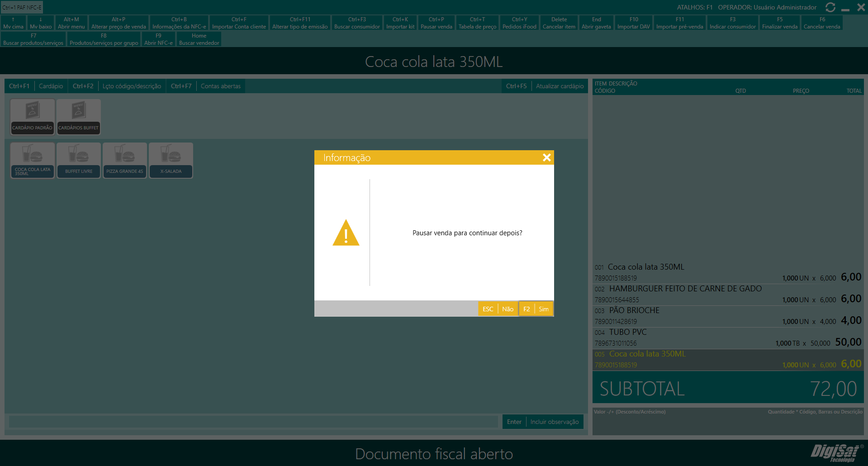Screen dimensions: 868x466
Task: Select the Cardápio Padrão menu icon
Action: point(33,117)
